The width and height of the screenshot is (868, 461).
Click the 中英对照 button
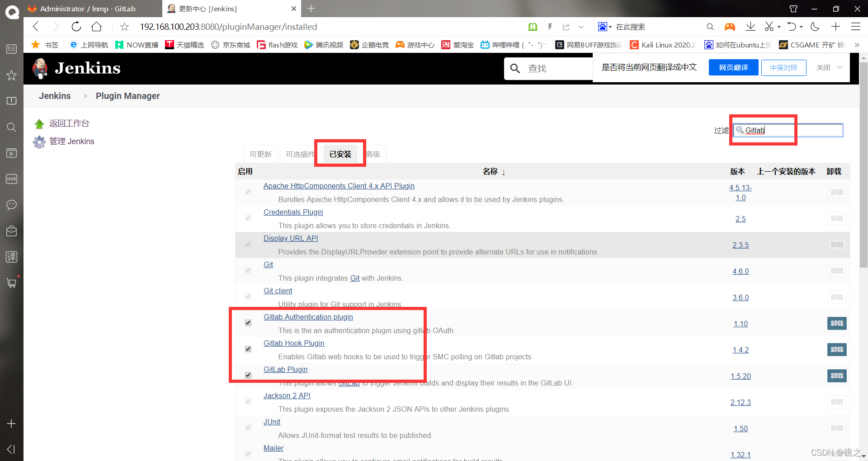tap(784, 67)
